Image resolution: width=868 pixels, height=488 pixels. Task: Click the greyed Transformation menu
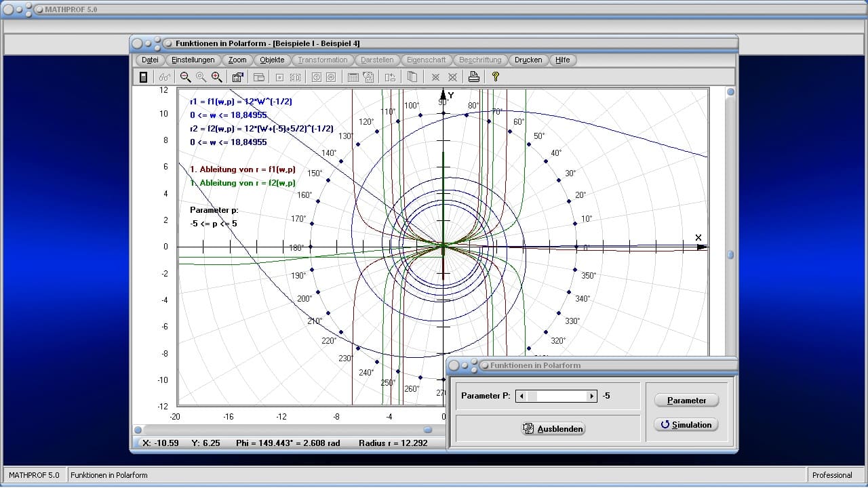pyautogui.click(x=323, y=60)
